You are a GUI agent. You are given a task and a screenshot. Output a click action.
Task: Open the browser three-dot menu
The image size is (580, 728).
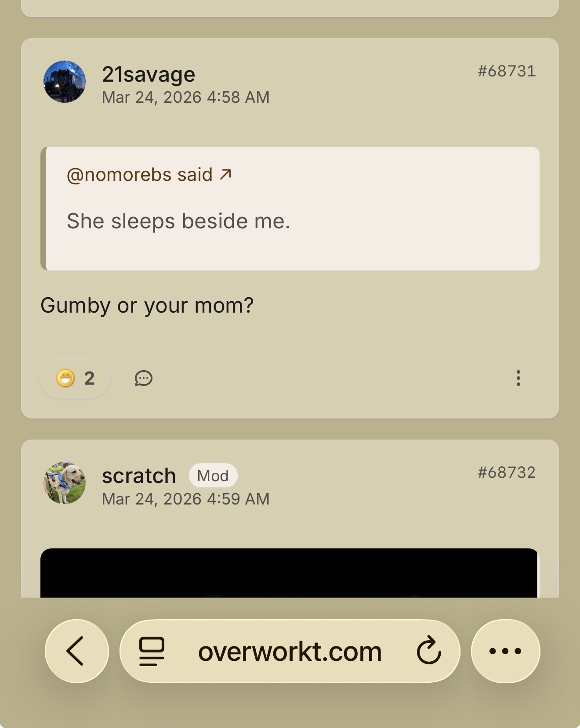coord(505,651)
